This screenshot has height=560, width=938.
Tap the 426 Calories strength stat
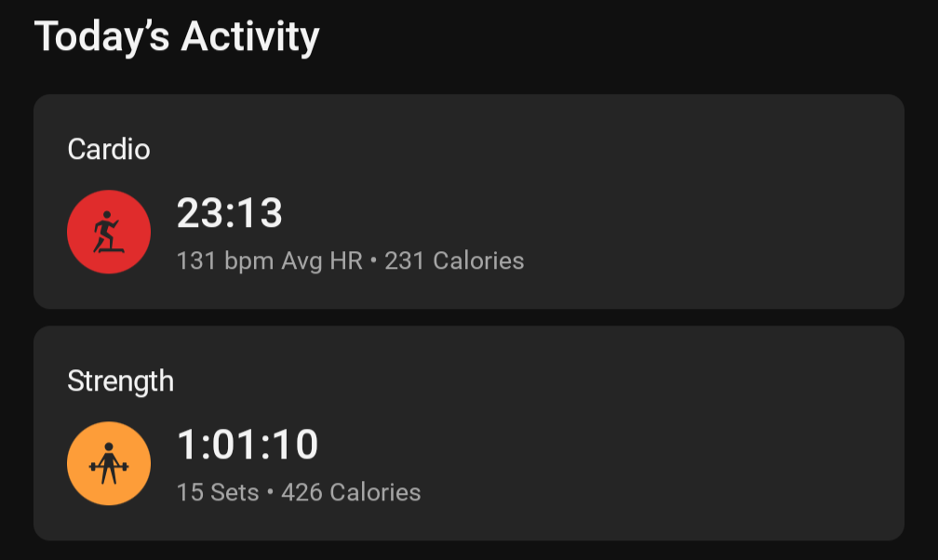tap(351, 492)
